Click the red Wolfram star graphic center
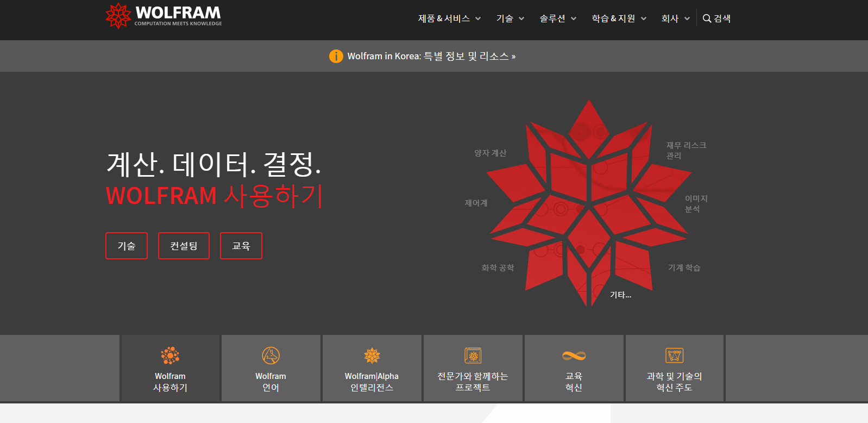868x423 pixels. point(589,203)
